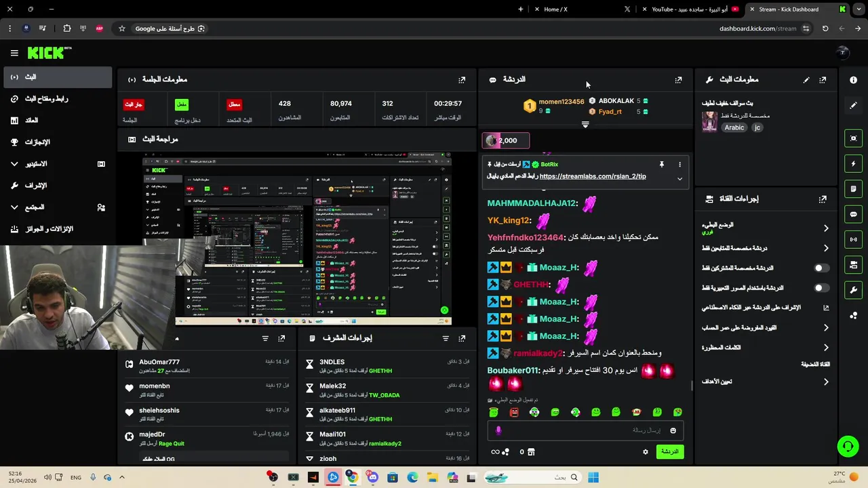Click the browser reload button
868x488 pixels.
pos(825,28)
